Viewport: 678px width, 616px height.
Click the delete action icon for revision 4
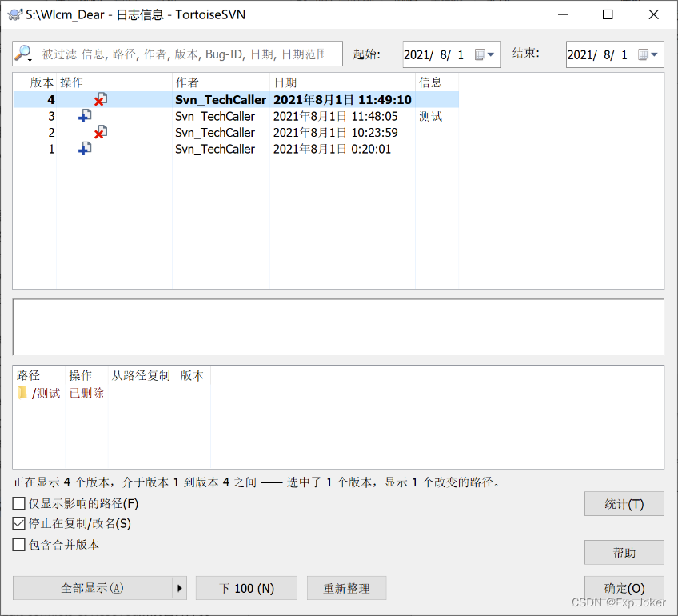pos(100,100)
